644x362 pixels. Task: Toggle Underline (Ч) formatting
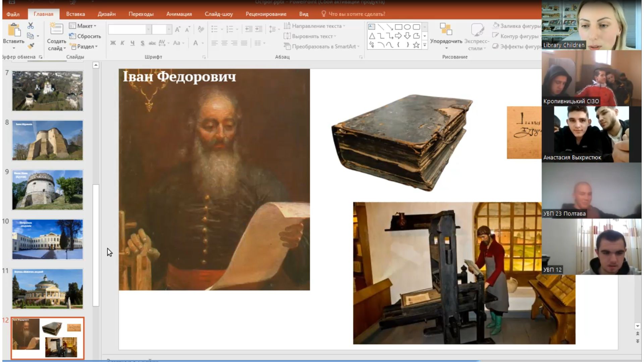pyautogui.click(x=132, y=43)
